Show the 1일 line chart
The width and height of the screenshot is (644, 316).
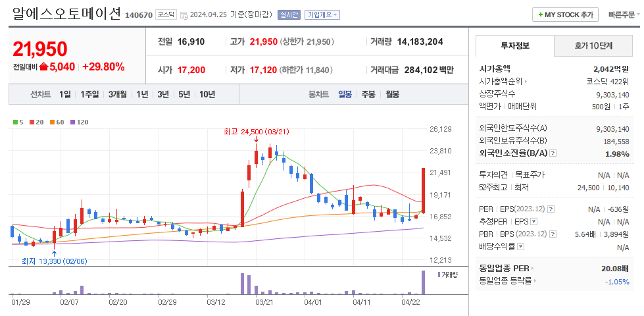tap(64, 95)
